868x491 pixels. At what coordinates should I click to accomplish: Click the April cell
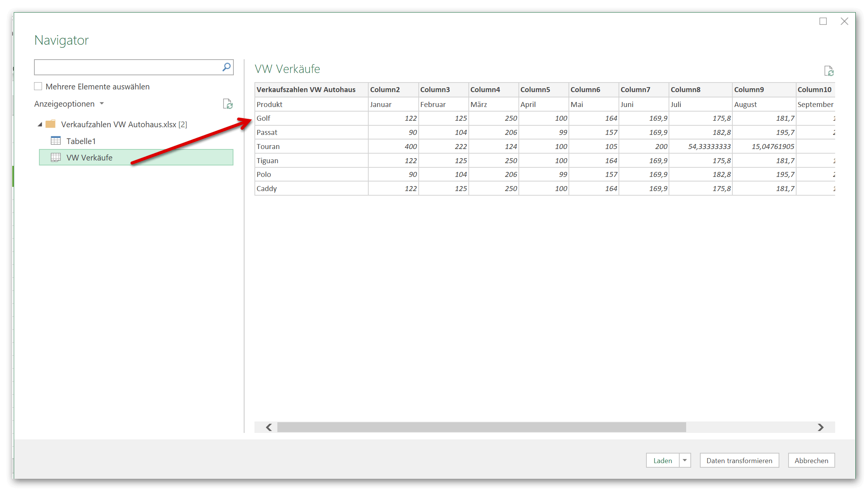point(544,104)
